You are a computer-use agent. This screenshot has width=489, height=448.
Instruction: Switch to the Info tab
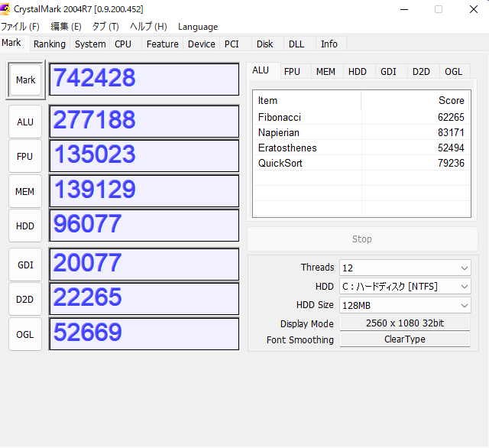click(x=329, y=44)
